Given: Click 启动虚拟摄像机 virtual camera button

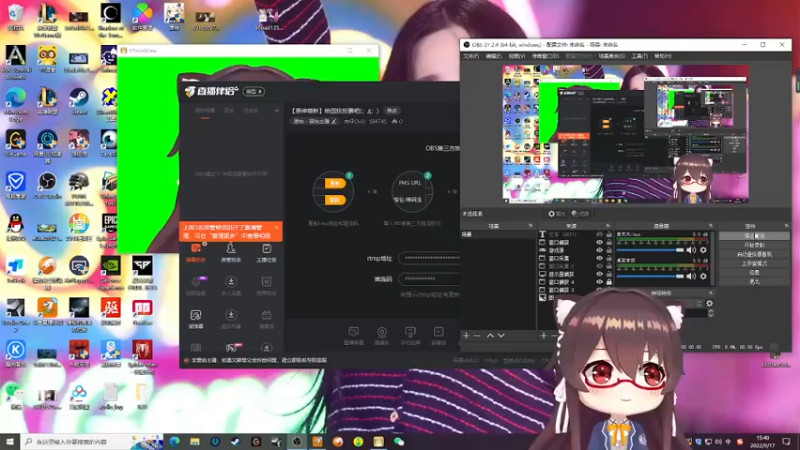Looking at the screenshot, I should point(754,254).
